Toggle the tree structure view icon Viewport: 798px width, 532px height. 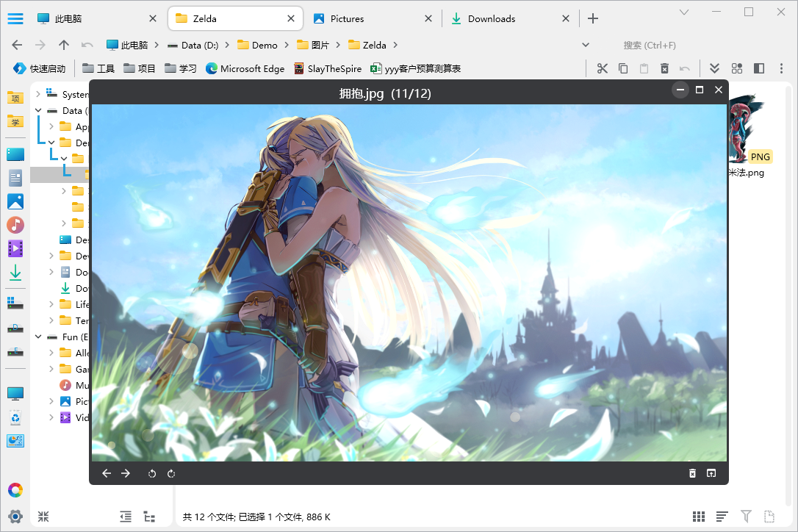tap(149, 517)
